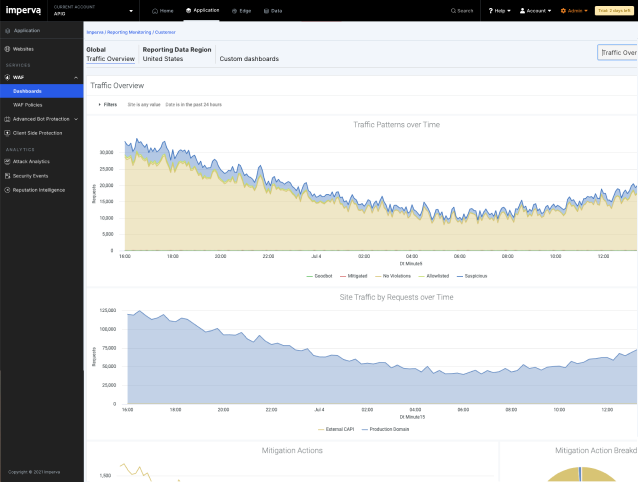The height and width of the screenshot is (482, 638).
Task: Click the Custom dashboards link
Action: 249,59
